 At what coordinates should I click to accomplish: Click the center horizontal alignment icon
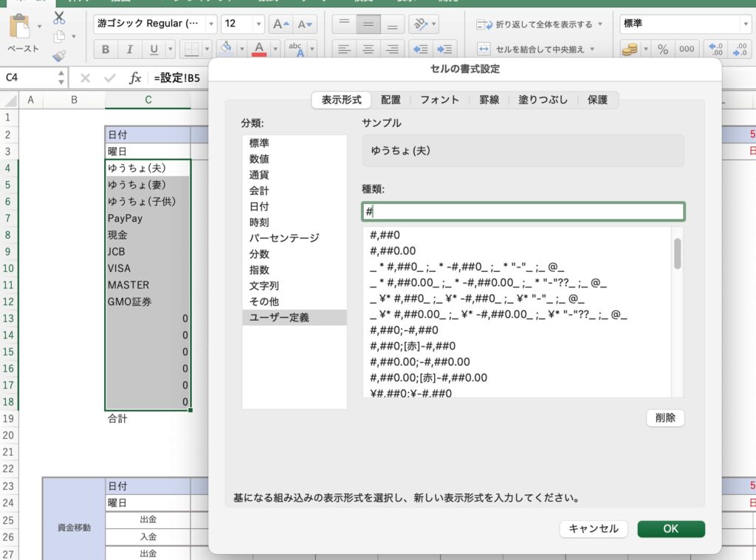click(x=368, y=49)
